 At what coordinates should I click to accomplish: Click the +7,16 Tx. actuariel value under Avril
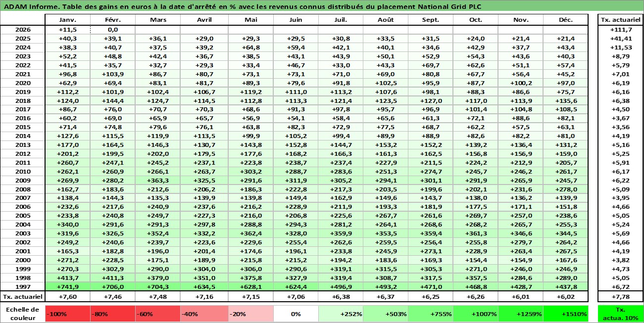point(204,297)
